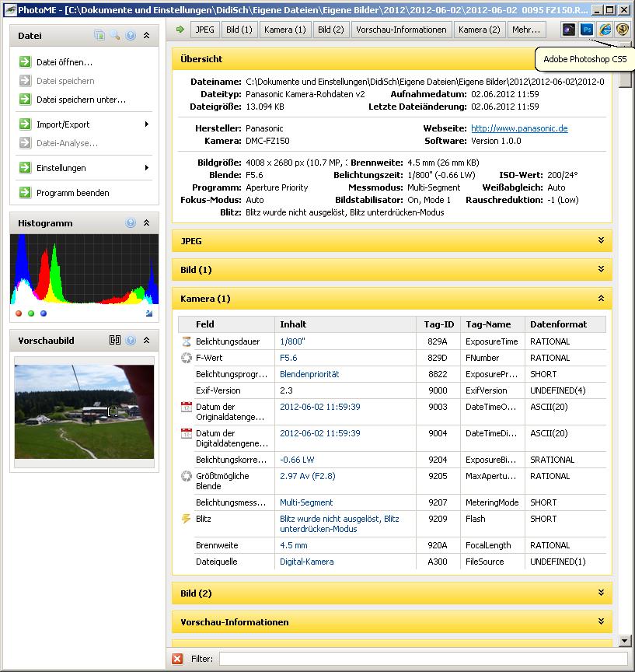Open the Mehr… tab
Screen dimensions: 635x672
[526, 30]
